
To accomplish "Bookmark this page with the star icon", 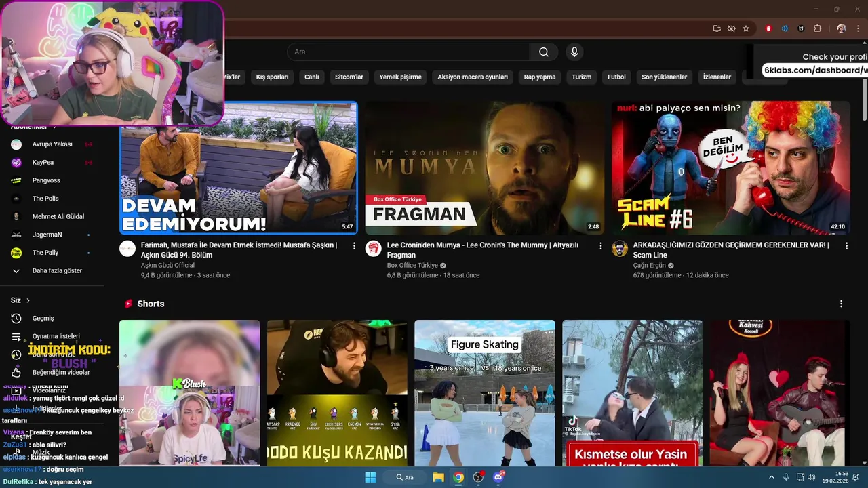I will click(746, 28).
